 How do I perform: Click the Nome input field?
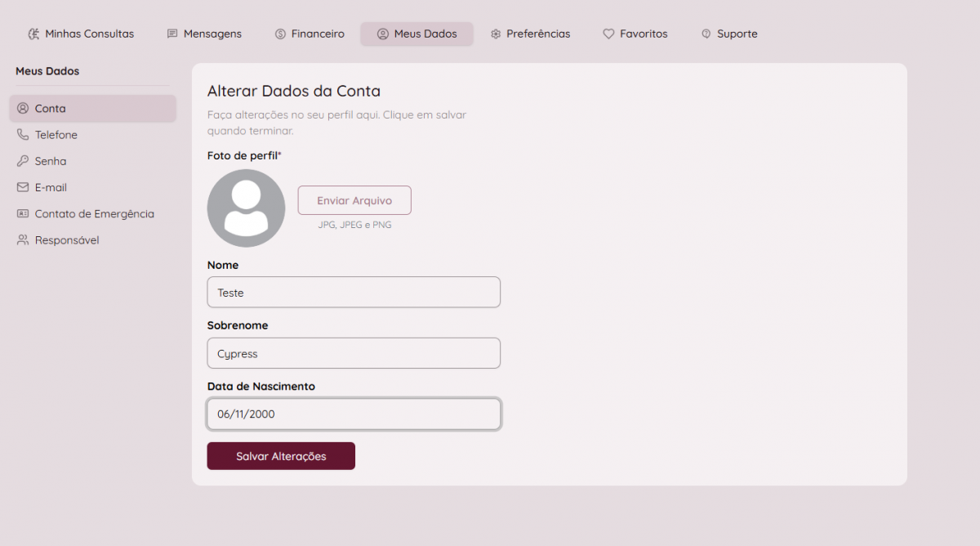(354, 293)
